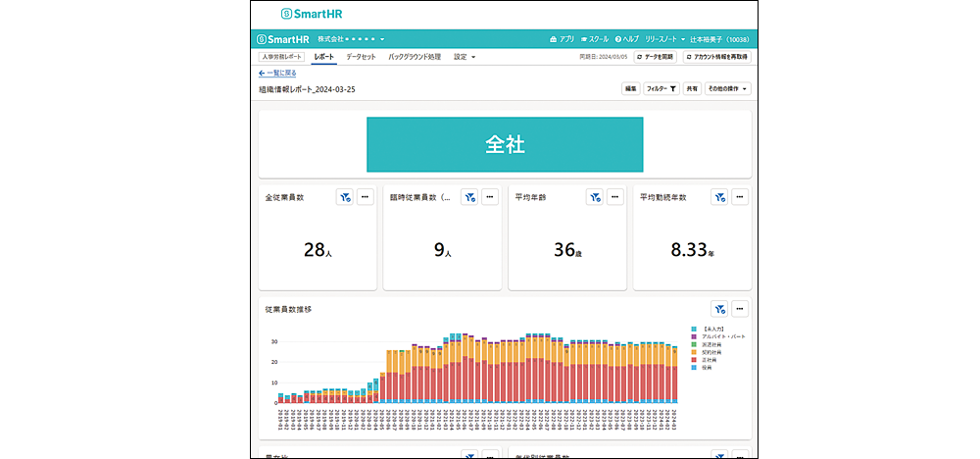Open ヘルプ from the top header
The image size is (980, 459).
pyautogui.click(x=627, y=39)
